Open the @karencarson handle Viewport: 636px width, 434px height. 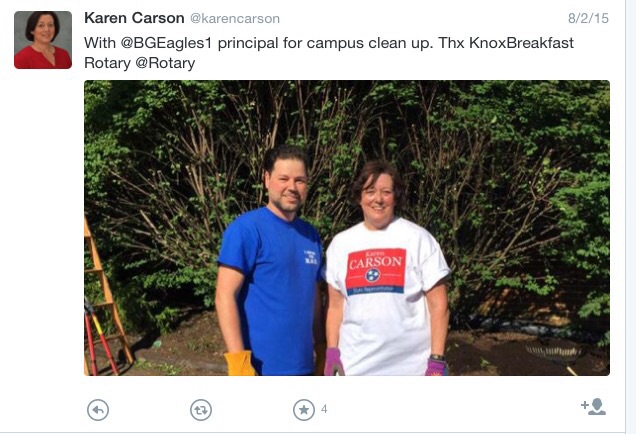point(235,19)
